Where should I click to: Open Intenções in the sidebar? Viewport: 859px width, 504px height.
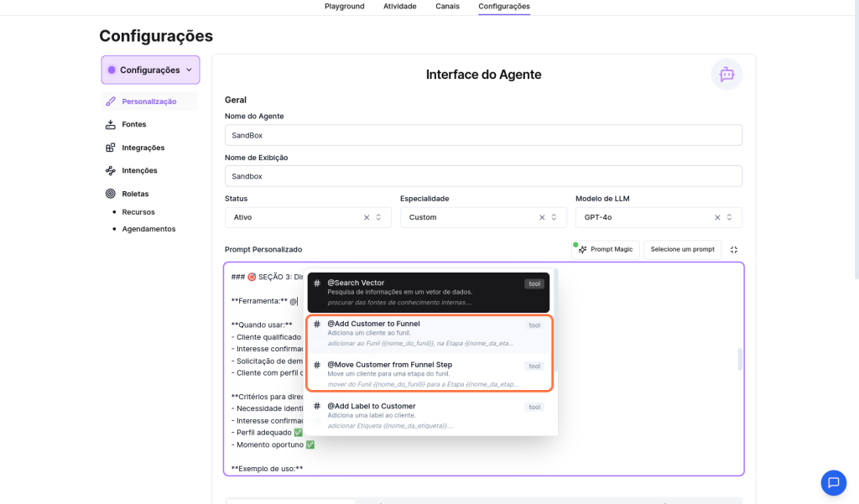[x=139, y=171]
